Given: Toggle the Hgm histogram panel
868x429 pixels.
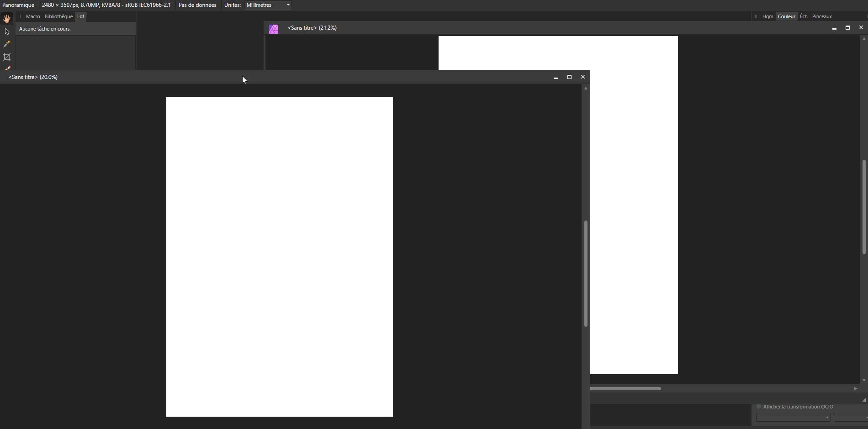Looking at the screenshot, I should pyautogui.click(x=767, y=16).
